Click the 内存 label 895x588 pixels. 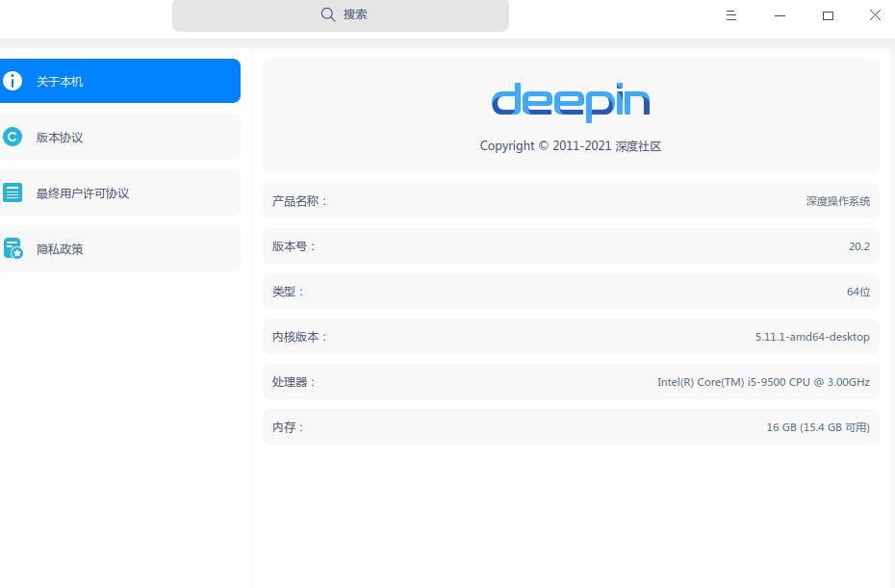[x=289, y=427]
